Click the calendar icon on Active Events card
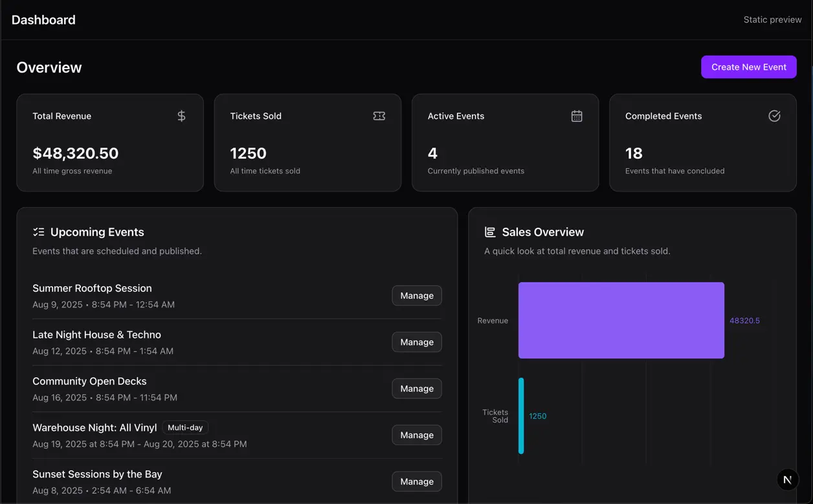This screenshot has height=504, width=813. pyautogui.click(x=576, y=116)
